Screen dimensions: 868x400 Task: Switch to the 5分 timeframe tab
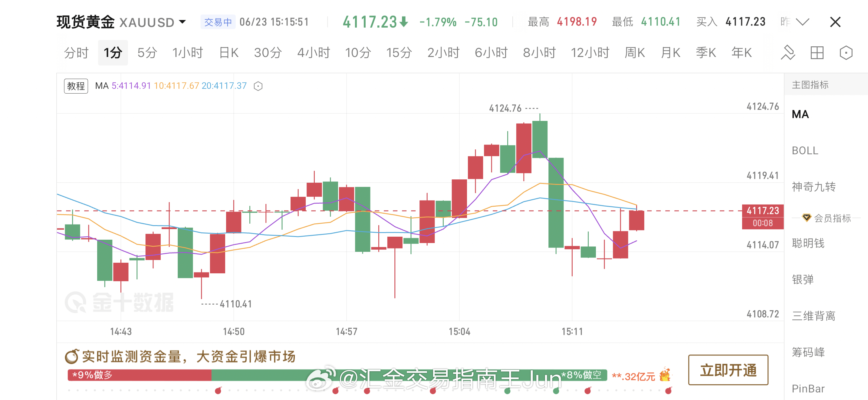(147, 53)
